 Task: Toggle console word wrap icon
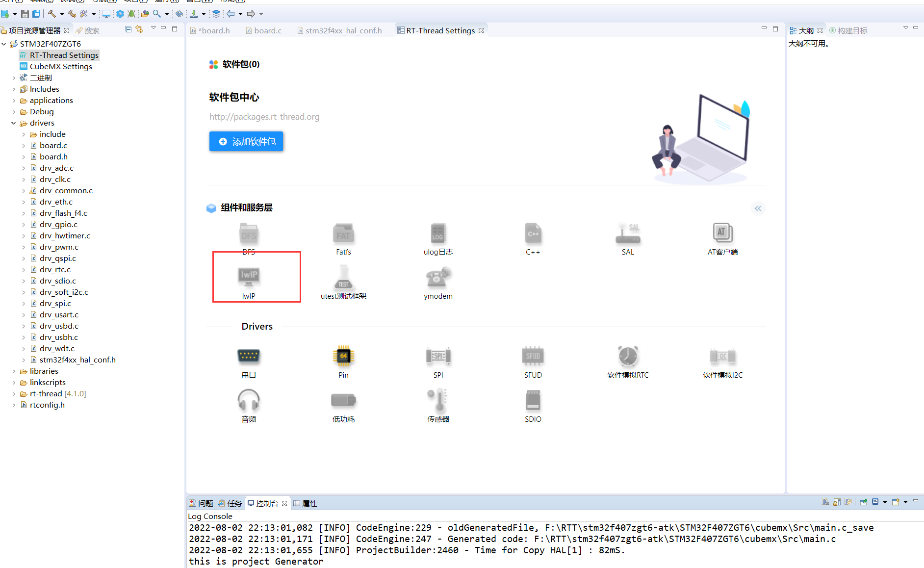(848, 502)
